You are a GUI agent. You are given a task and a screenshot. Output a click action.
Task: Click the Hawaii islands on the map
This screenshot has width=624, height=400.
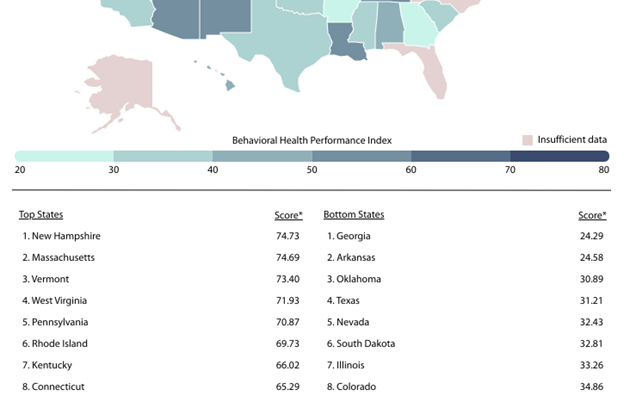[x=229, y=85]
